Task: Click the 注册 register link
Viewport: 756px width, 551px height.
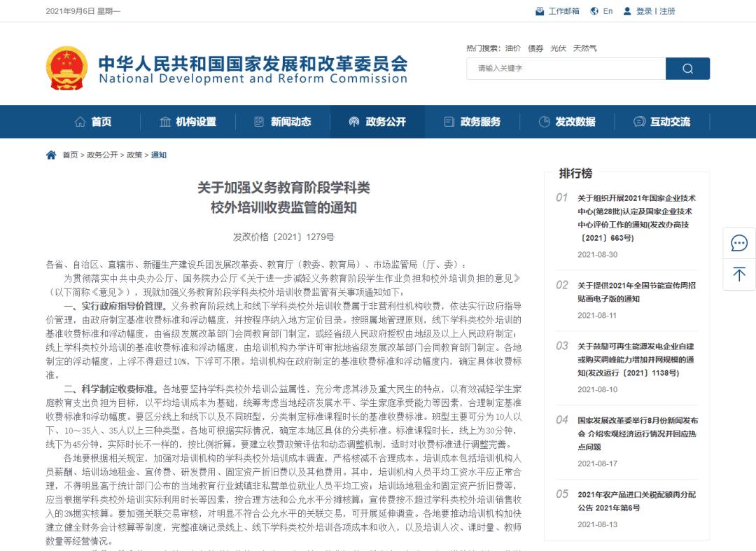Action: point(667,11)
